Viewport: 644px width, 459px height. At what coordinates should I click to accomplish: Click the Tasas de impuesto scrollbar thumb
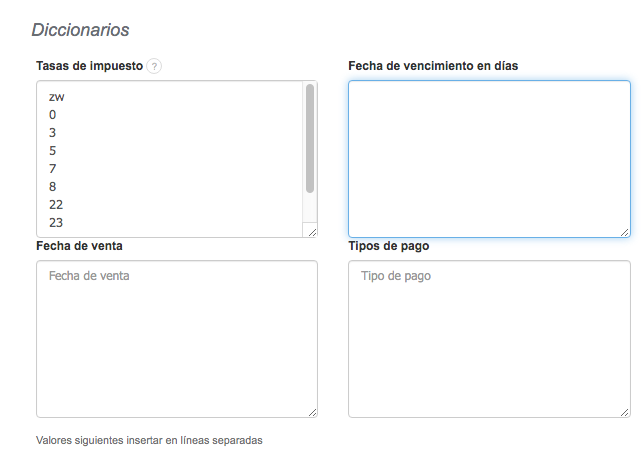[310, 138]
